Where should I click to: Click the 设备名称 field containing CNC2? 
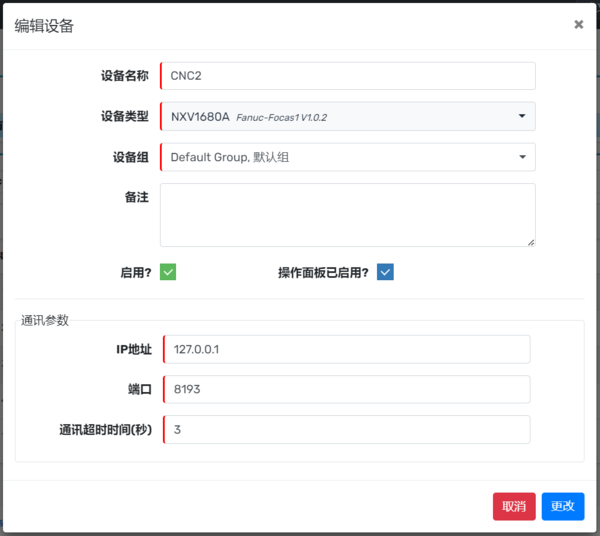click(348, 76)
